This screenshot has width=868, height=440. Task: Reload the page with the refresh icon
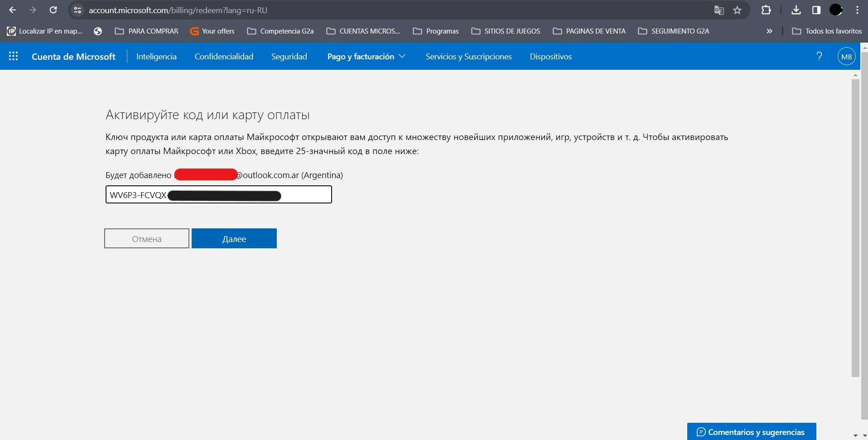pyautogui.click(x=53, y=10)
